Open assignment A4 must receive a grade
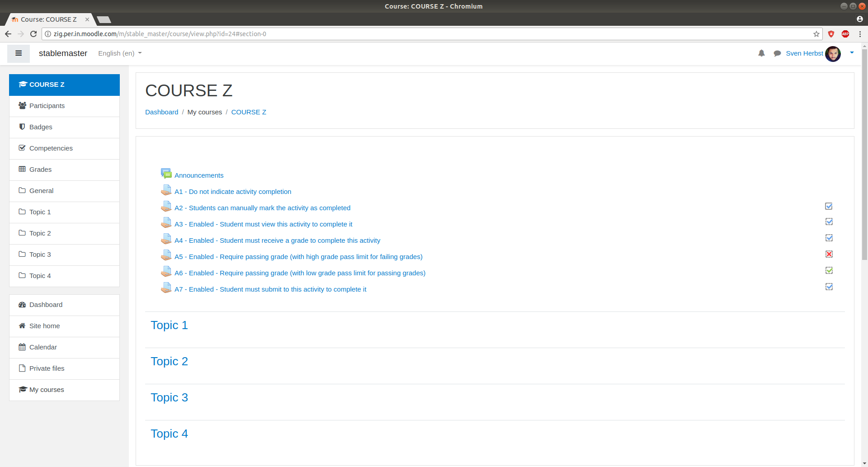Image resolution: width=868 pixels, height=467 pixels. (277, 241)
